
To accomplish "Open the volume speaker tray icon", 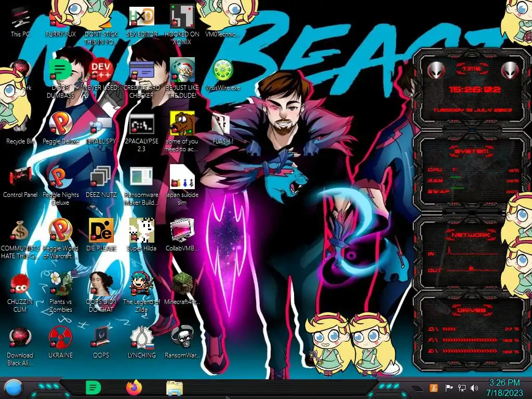I will click(x=474, y=388).
